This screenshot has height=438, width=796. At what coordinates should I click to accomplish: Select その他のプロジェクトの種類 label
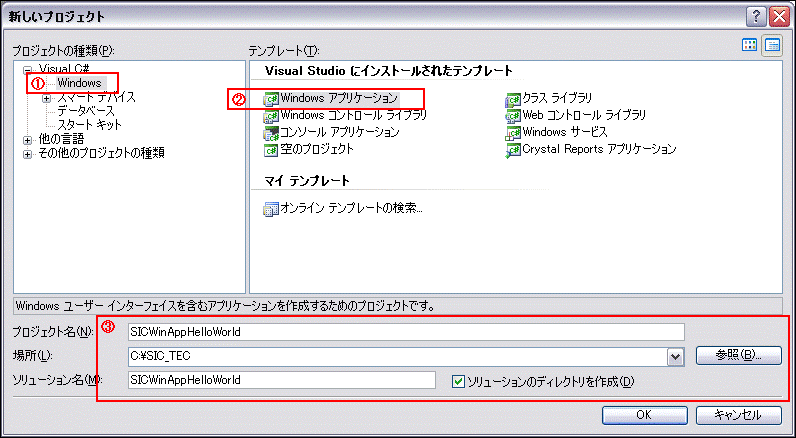102,153
